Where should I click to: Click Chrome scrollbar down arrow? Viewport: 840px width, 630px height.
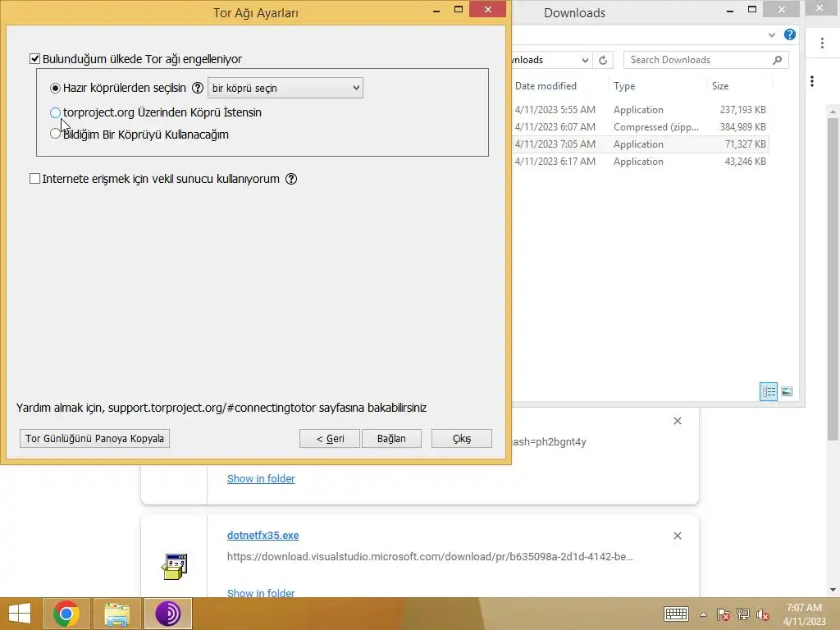[x=833, y=590]
